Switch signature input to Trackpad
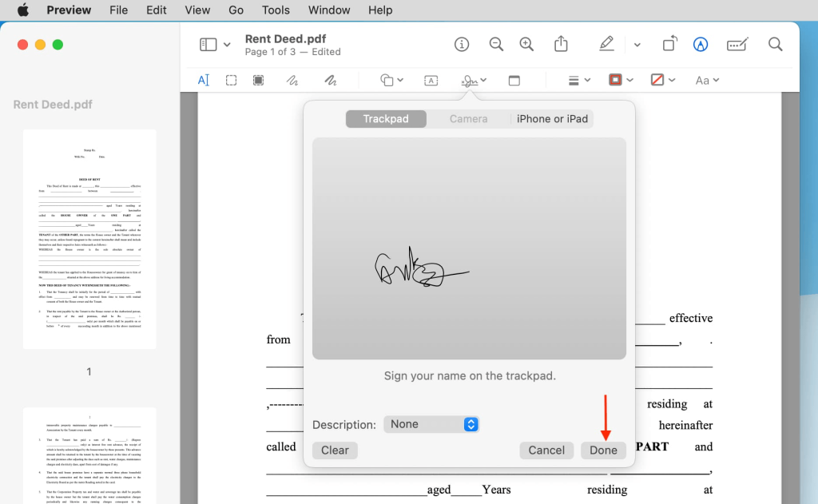 point(386,119)
